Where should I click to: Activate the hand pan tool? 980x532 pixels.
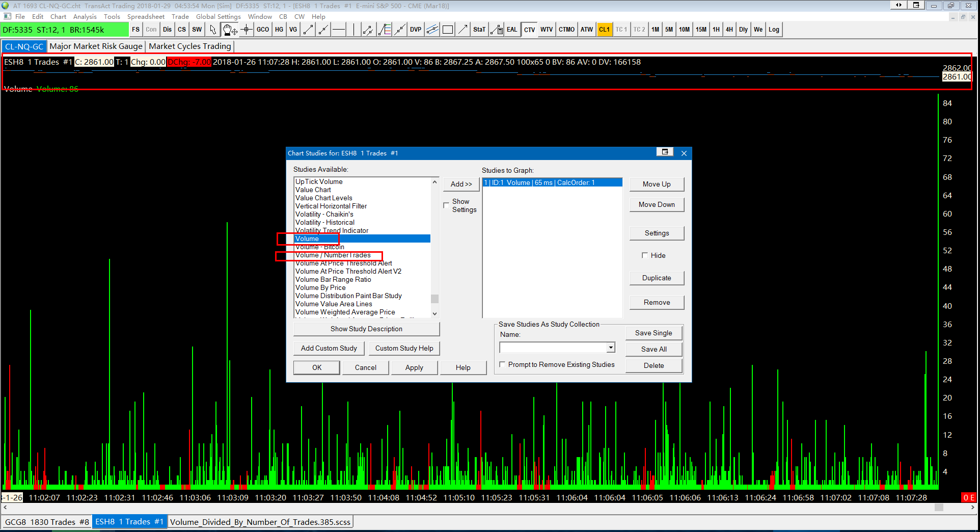[x=229, y=30]
